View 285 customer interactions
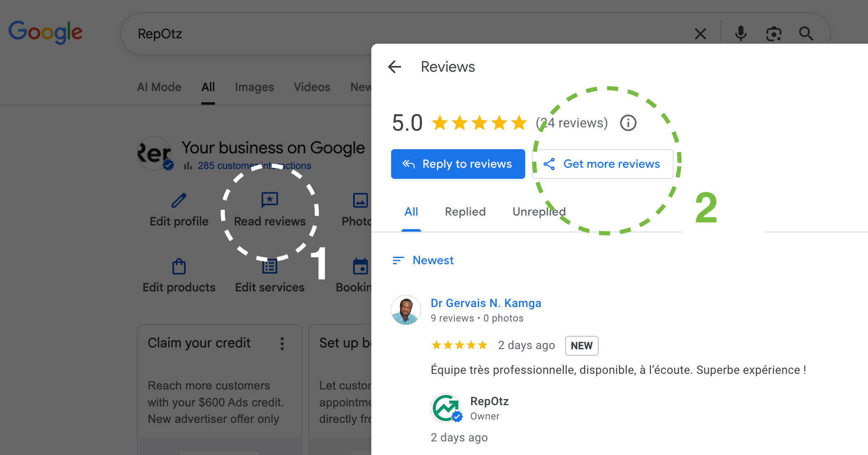868x455 pixels. [x=254, y=165]
